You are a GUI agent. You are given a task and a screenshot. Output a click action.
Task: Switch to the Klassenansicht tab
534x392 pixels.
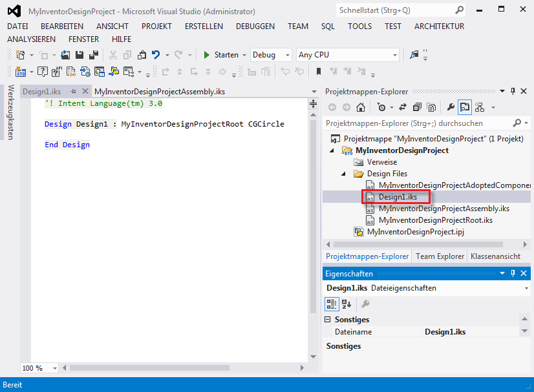(495, 256)
